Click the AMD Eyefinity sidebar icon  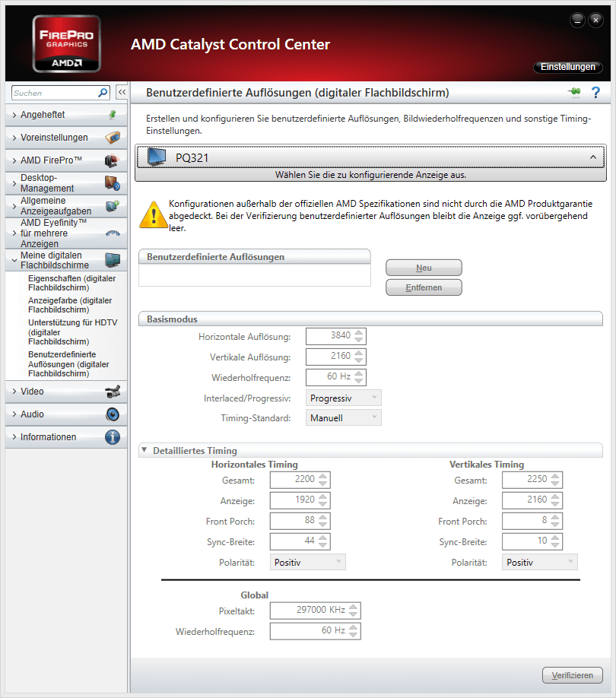tap(113, 233)
